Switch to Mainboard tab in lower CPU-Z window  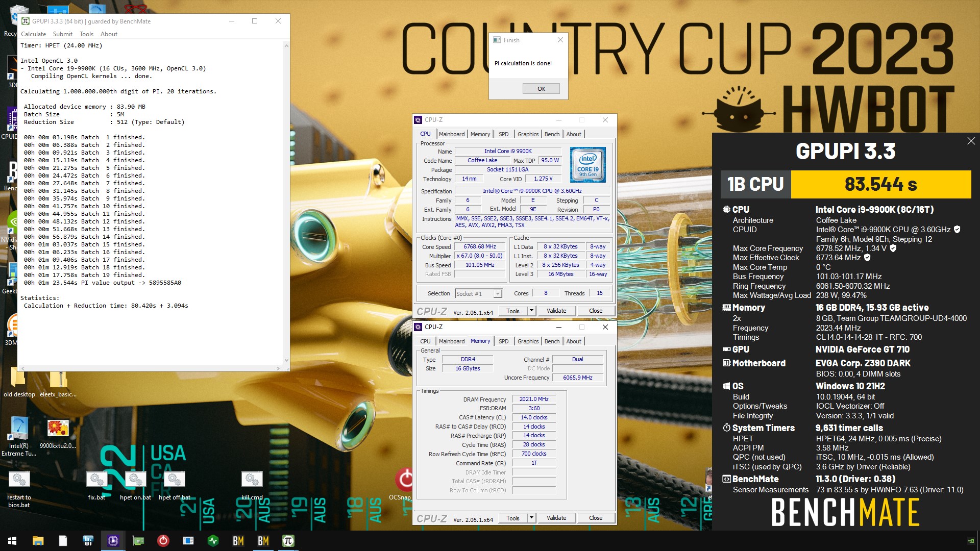[452, 341]
